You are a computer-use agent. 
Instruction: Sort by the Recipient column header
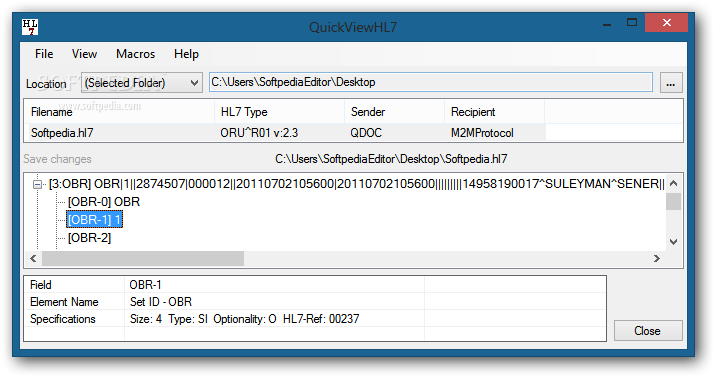pyautogui.click(x=494, y=112)
